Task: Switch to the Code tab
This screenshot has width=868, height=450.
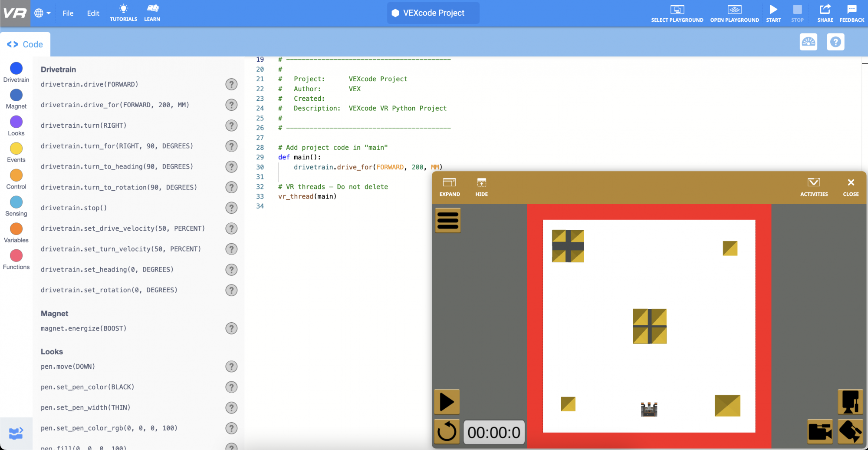Action: tap(25, 44)
